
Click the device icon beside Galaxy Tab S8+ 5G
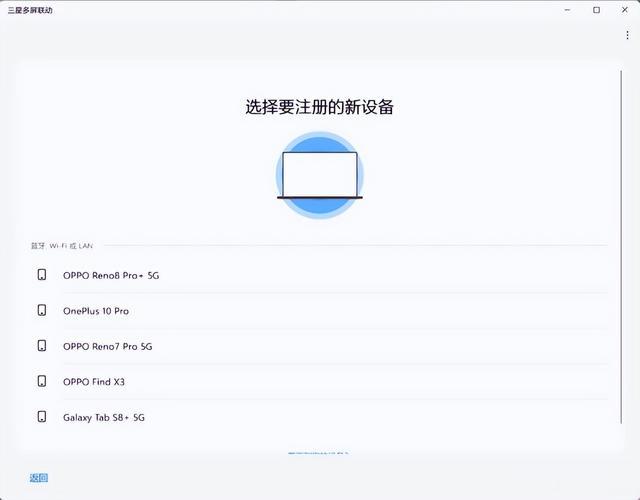(42, 417)
